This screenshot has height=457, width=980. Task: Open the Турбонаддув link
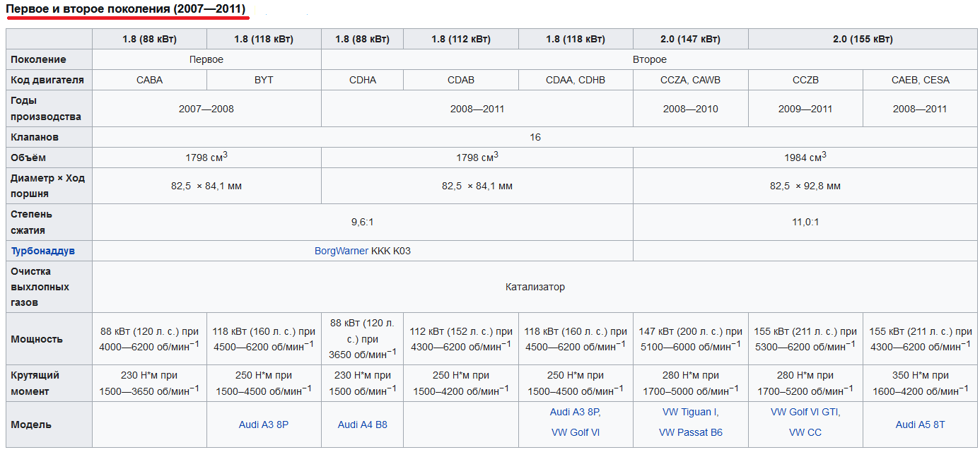(x=42, y=251)
